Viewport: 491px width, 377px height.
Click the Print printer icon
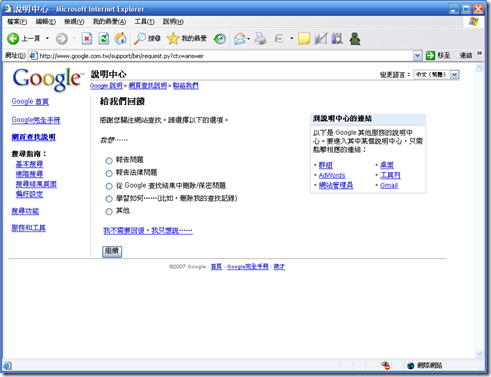[260, 39]
